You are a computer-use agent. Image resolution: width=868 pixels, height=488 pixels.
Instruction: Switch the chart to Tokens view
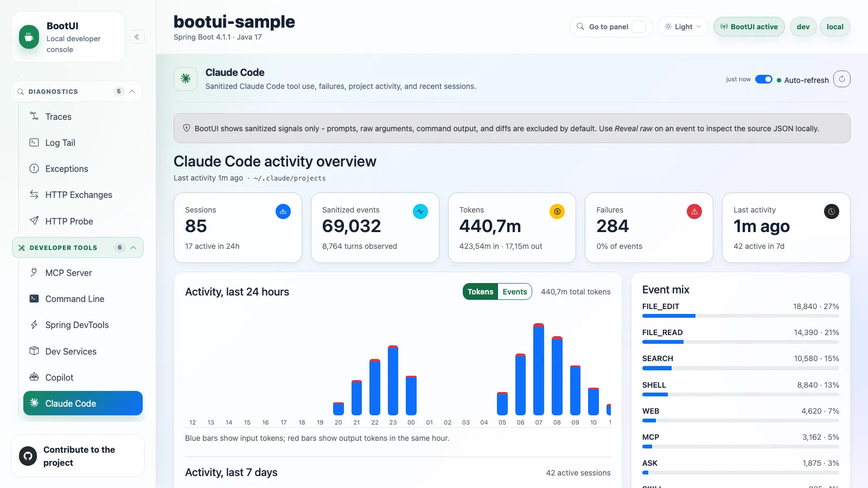tap(480, 292)
